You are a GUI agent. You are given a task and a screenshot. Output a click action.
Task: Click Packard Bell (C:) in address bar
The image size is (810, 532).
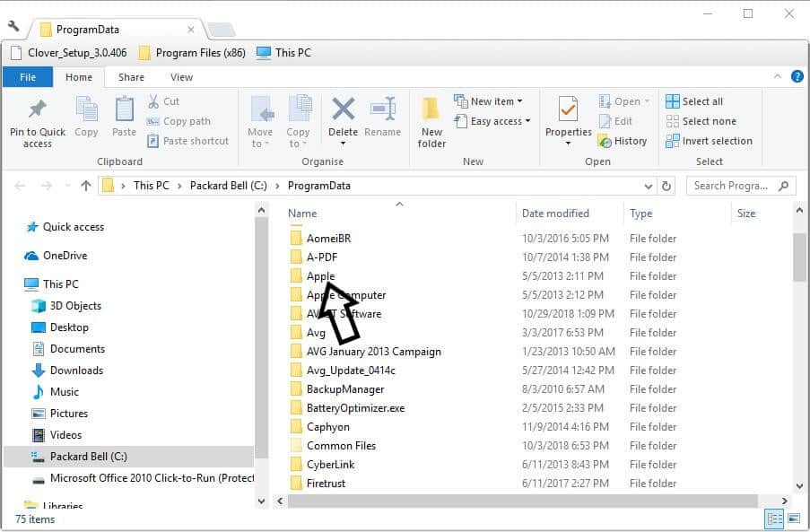tap(229, 186)
